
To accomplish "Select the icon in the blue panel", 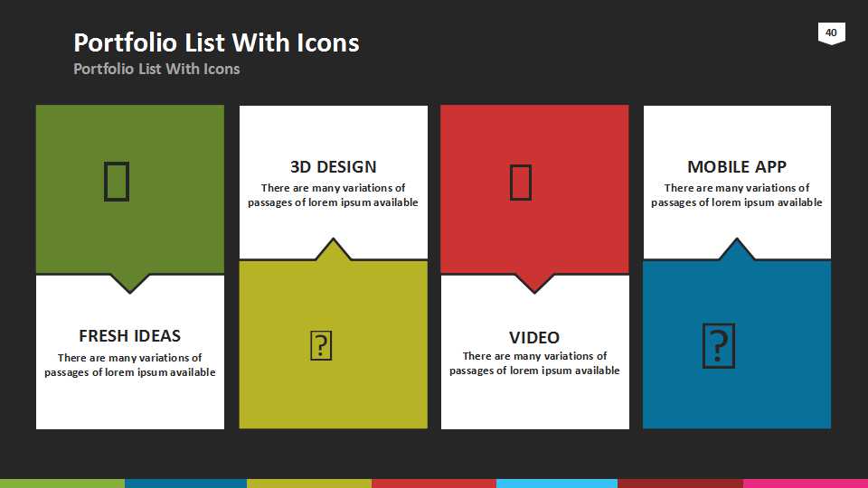I will [718, 345].
